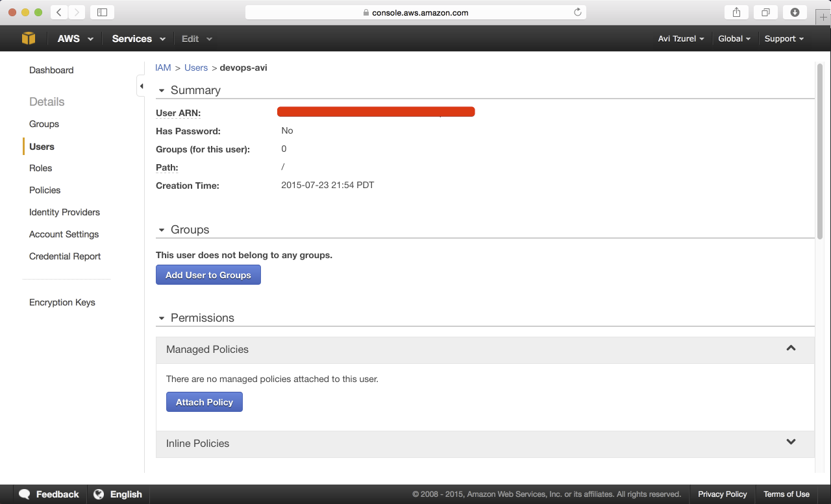Viewport: 831px width, 504px height.
Task: Open the Support dropdown menu
Action: tap(784, 38)
